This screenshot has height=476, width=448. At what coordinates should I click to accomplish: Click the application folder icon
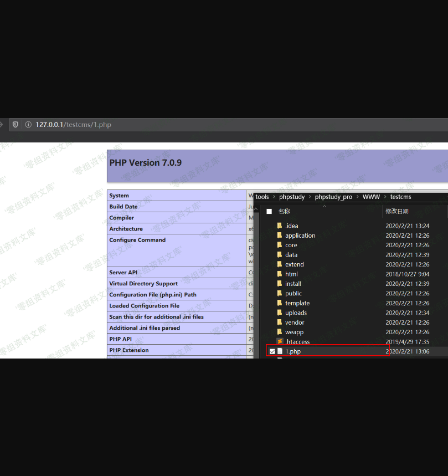(x=280, y=236)
